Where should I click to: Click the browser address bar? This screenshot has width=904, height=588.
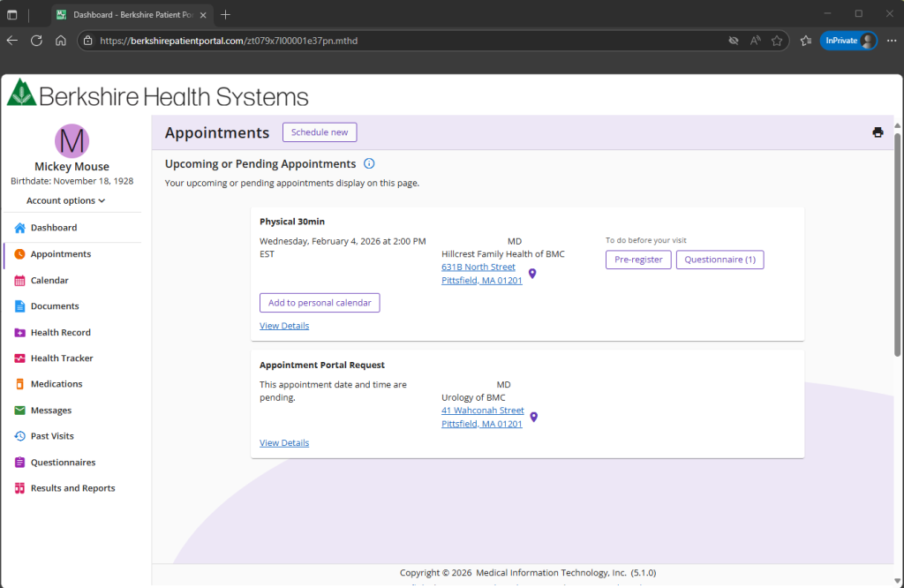tap(397, 41)
